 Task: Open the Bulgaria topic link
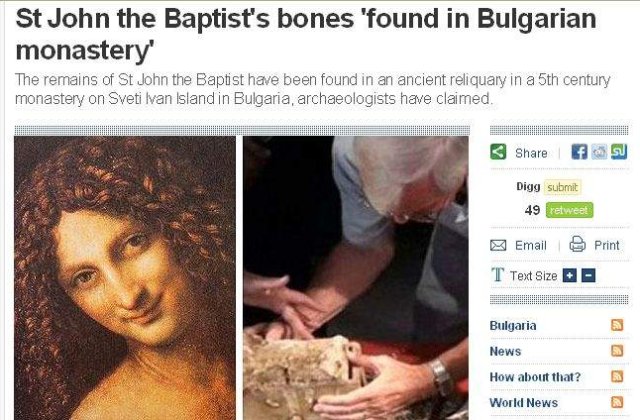513,326
